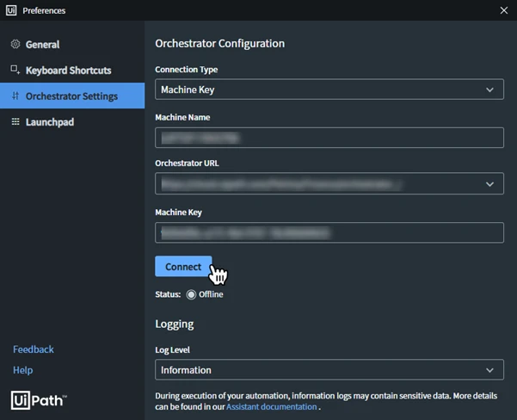Close the Preferences window
517x420 pixels.
coord(503,10)
